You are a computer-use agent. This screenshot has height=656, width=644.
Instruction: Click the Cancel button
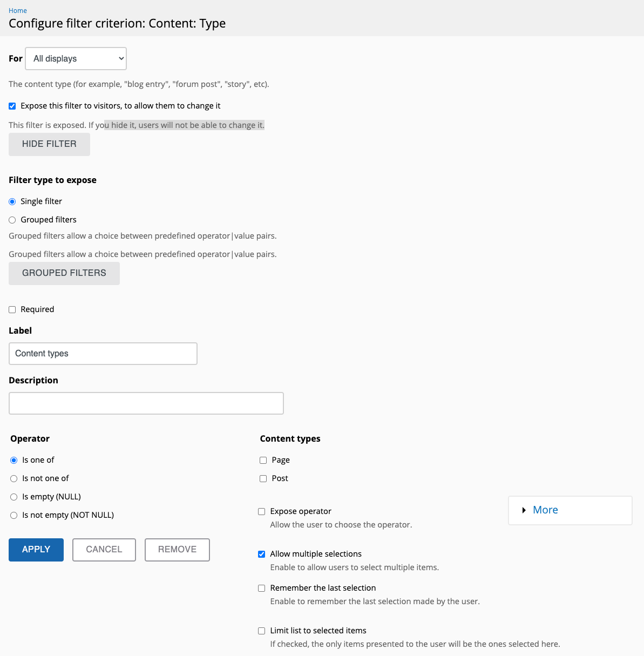click(104, 550)
